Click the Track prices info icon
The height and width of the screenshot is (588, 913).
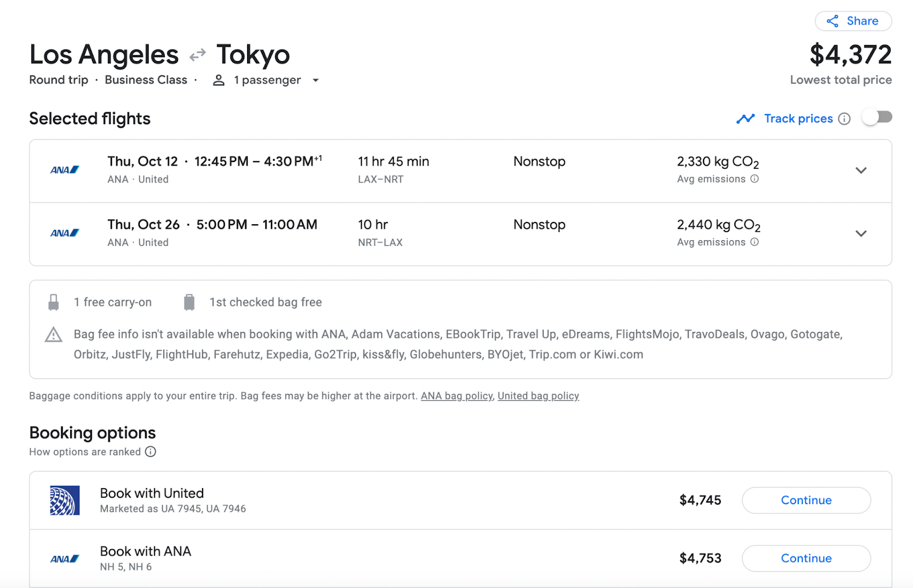(x=845, y=119)
